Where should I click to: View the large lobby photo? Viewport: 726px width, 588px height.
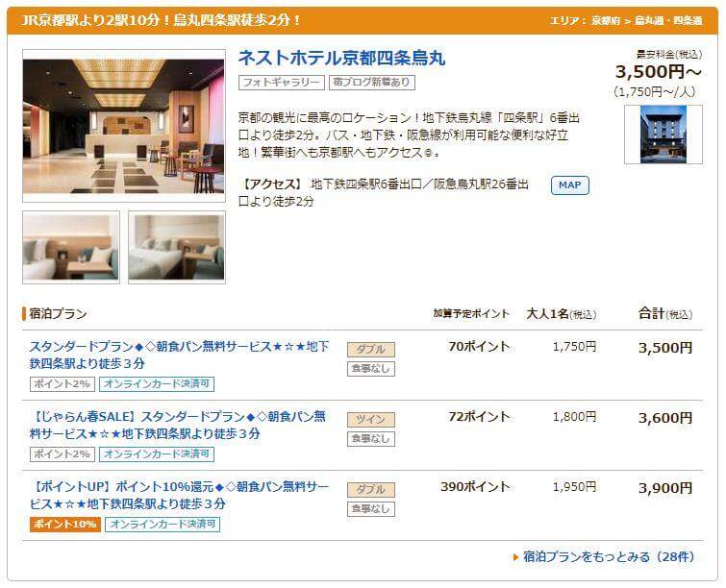124,125
